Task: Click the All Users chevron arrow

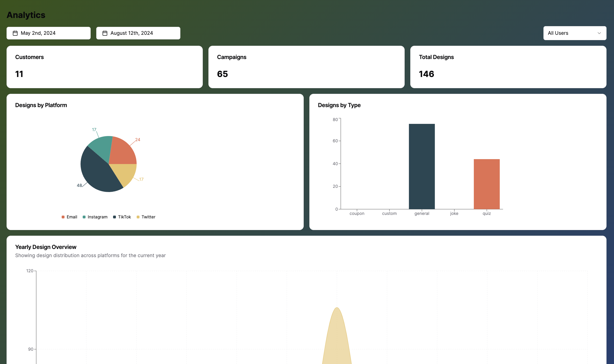Action: coord(599,33)
